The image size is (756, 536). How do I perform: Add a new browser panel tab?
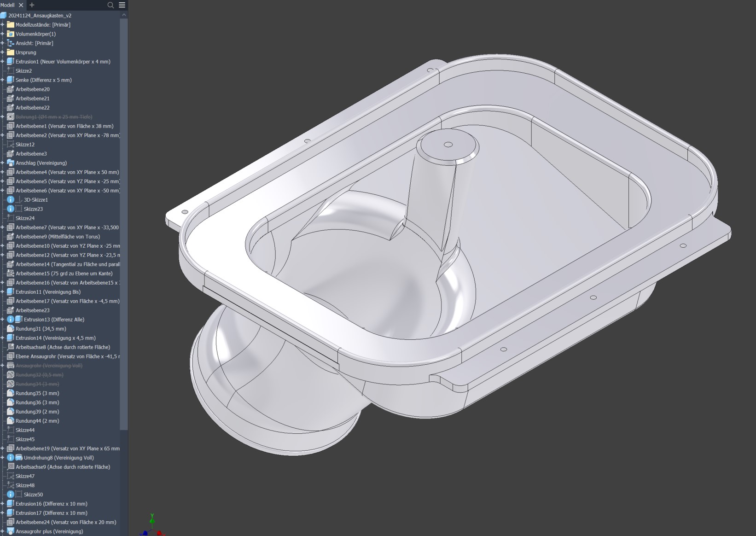pyautogui.click(x=32, y=5)
